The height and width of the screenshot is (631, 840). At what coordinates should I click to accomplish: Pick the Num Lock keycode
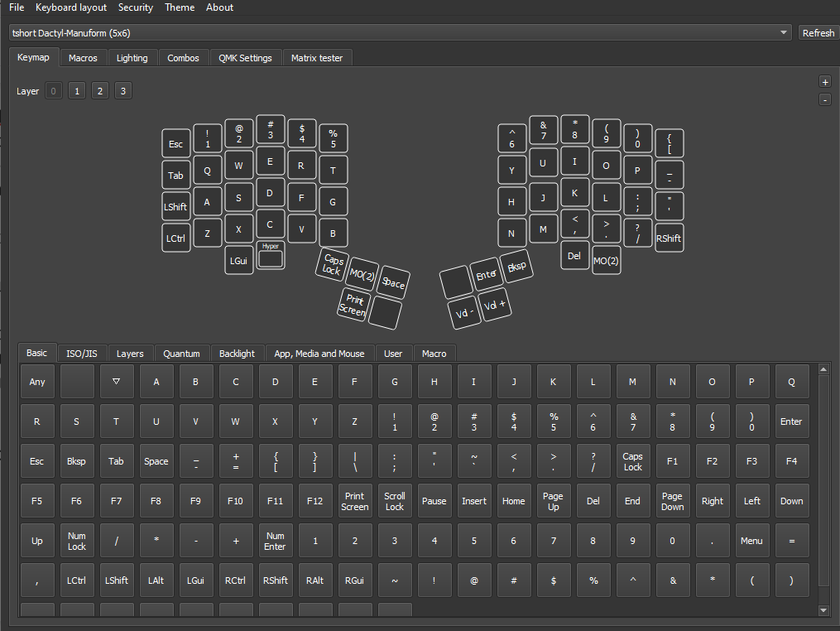[x=77, y=541]
